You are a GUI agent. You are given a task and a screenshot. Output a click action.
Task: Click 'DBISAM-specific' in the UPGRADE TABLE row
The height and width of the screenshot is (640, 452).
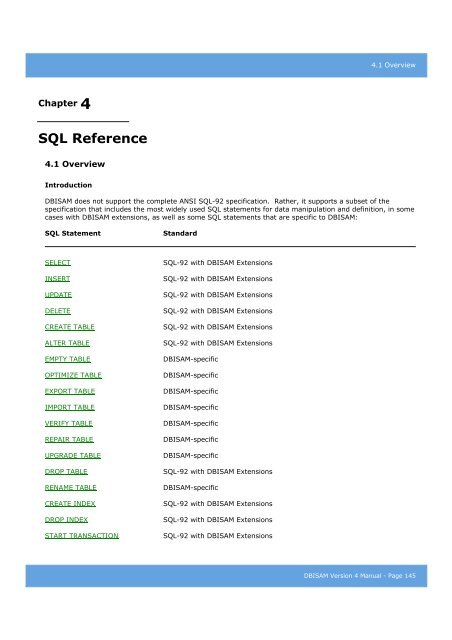coord(191,456)
